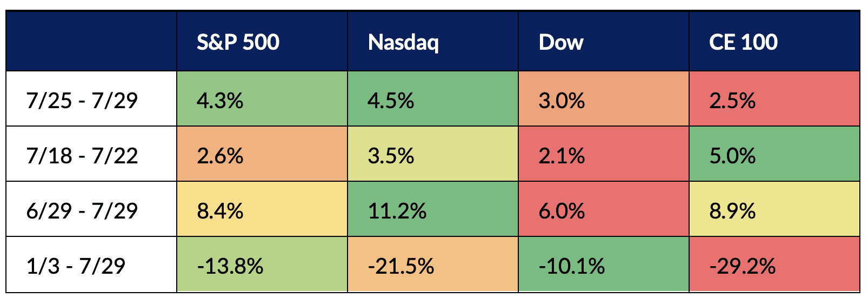
Task: Click the 7/25 - 7/29 row label
Action: click(82, 101)
